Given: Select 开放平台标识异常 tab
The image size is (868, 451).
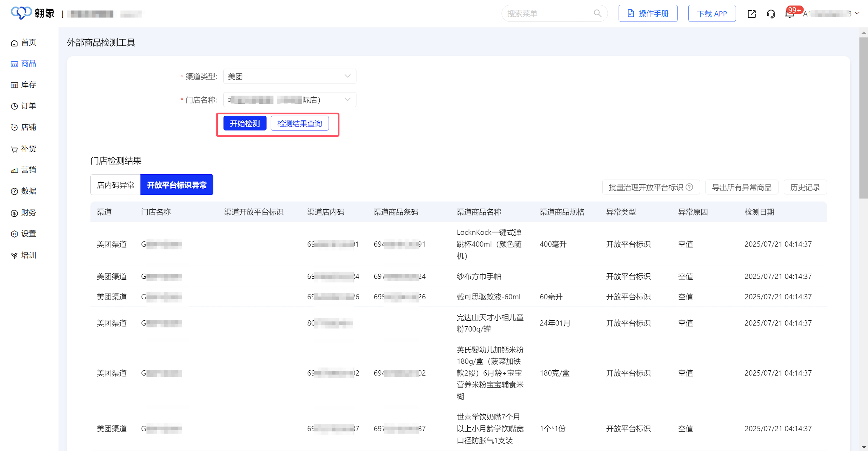Looking at the screenshot, I should [x=177, y=185].
